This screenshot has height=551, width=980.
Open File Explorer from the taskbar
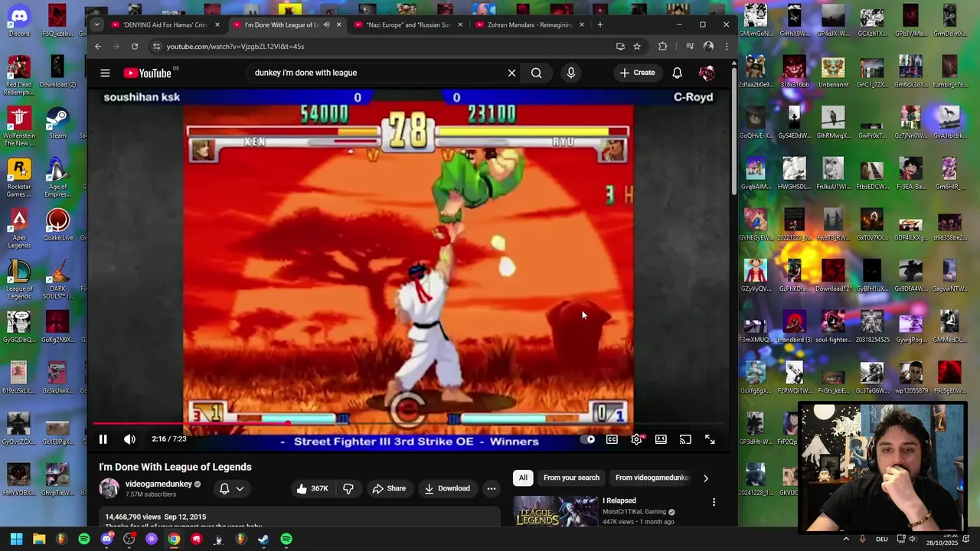point(39,539)
